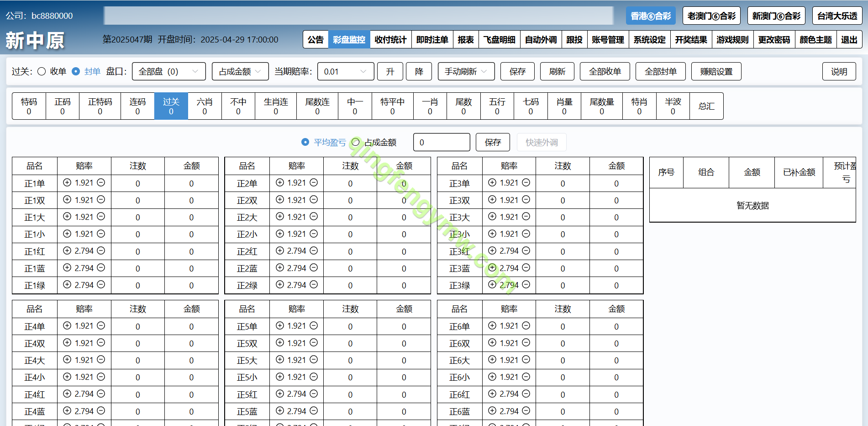This screenshot has width=868, height=426.
Task: Click plus icon beside 正6红 odds
Action: (492, 394)
